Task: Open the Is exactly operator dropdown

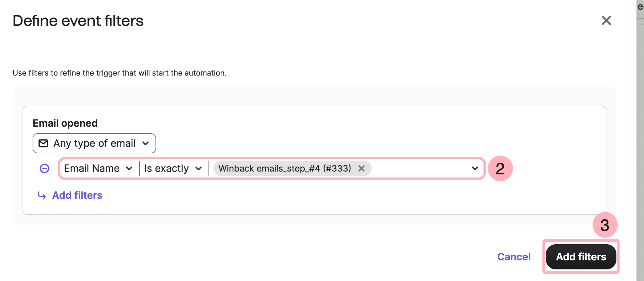Action: 173,168
